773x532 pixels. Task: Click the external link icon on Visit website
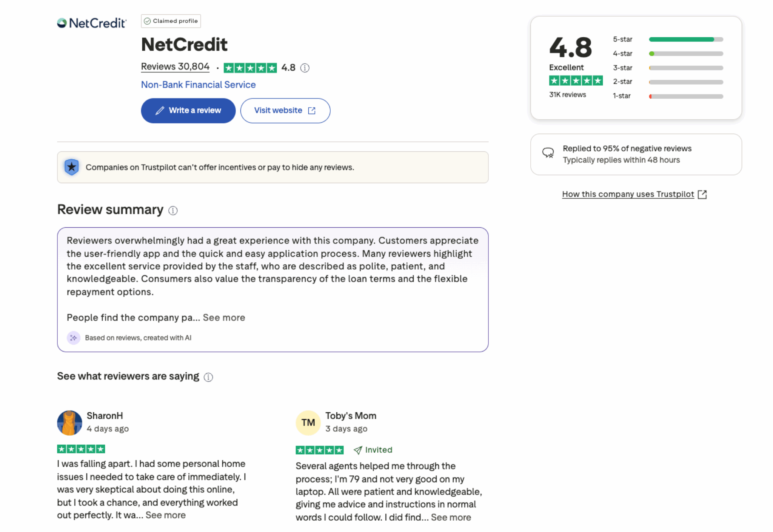(x=311, y=110)
